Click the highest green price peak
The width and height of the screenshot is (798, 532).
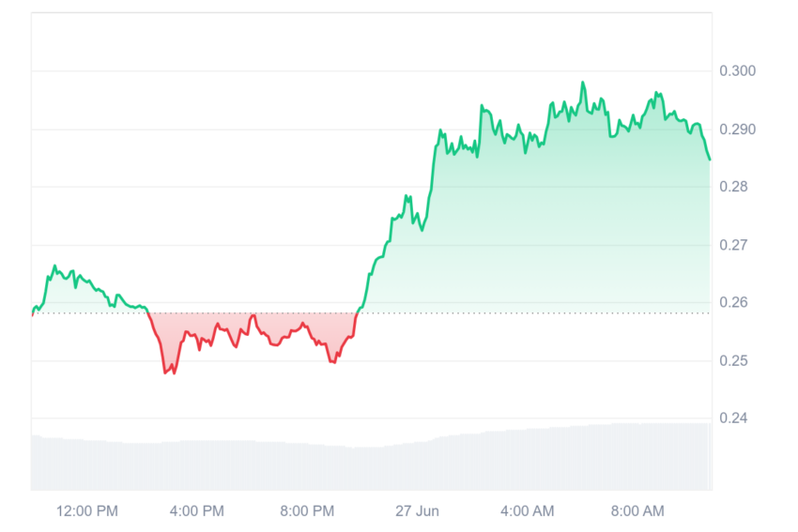pos(583,83)
